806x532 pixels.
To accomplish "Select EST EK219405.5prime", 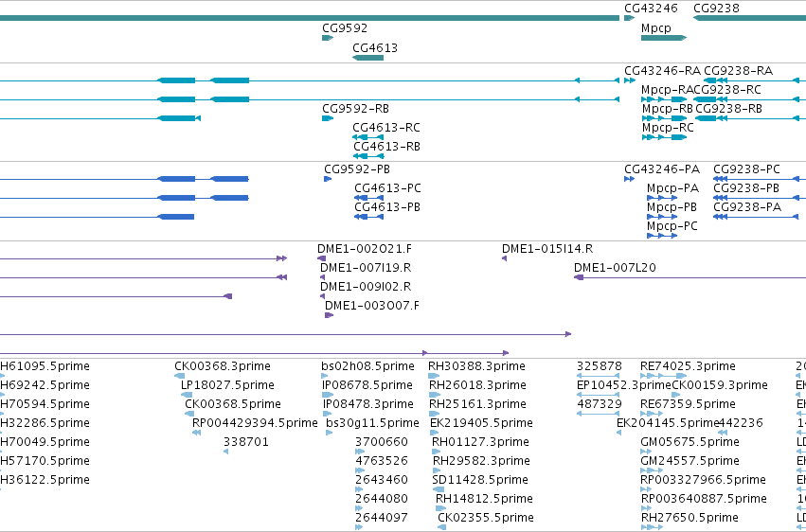I will 482,424.
